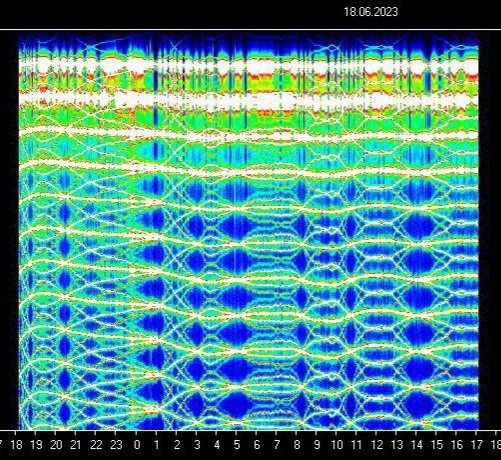Click the hour 12 axis label
Viewport: 501px width, 460px height.
[377, 445]
